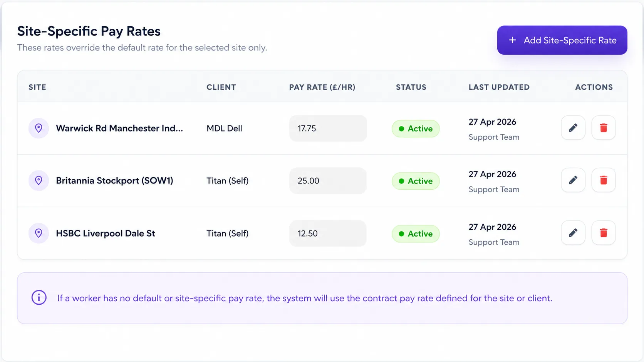Viewport: 644px width, 362px height.
Task: Edit the Warwick Rd Manchester pay rate
Action: point(573,128)
